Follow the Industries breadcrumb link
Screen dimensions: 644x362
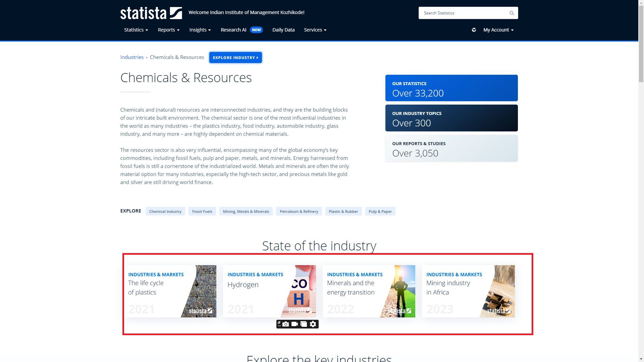tap(132, 57)
